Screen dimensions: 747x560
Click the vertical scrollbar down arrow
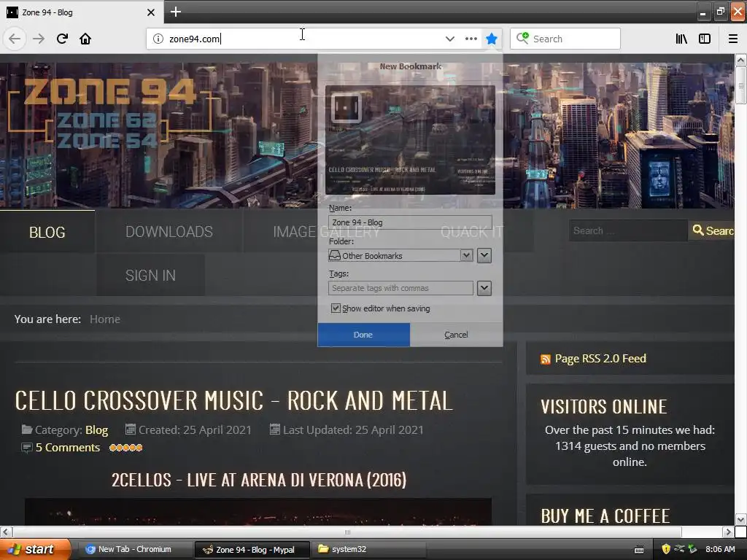pyautogui.click(x=740, y=519)
